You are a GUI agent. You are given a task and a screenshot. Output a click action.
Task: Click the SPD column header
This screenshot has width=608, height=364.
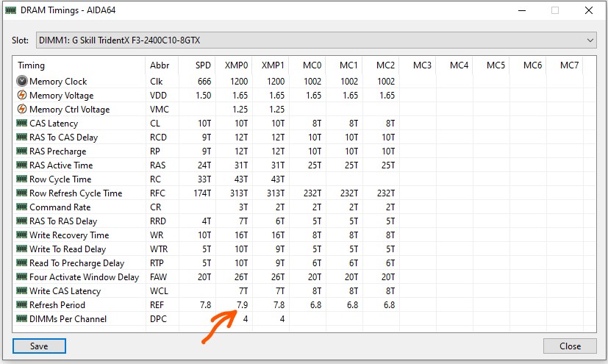196,65
